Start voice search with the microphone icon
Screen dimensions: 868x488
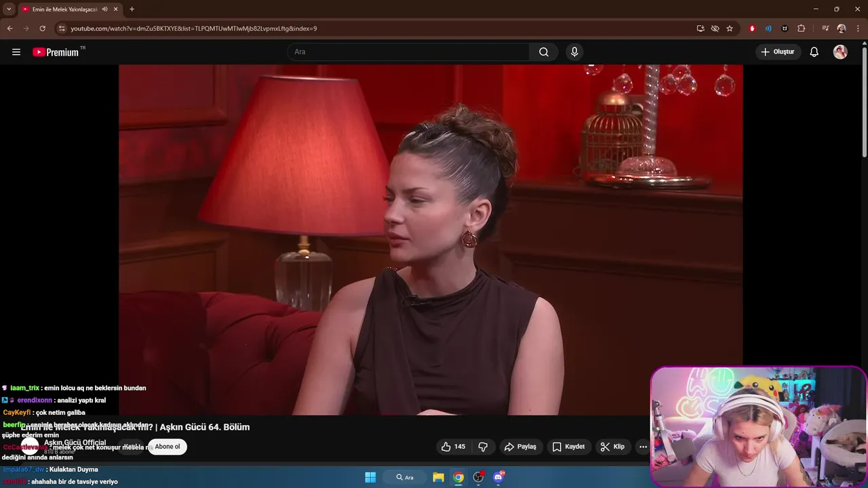[574, 52]
